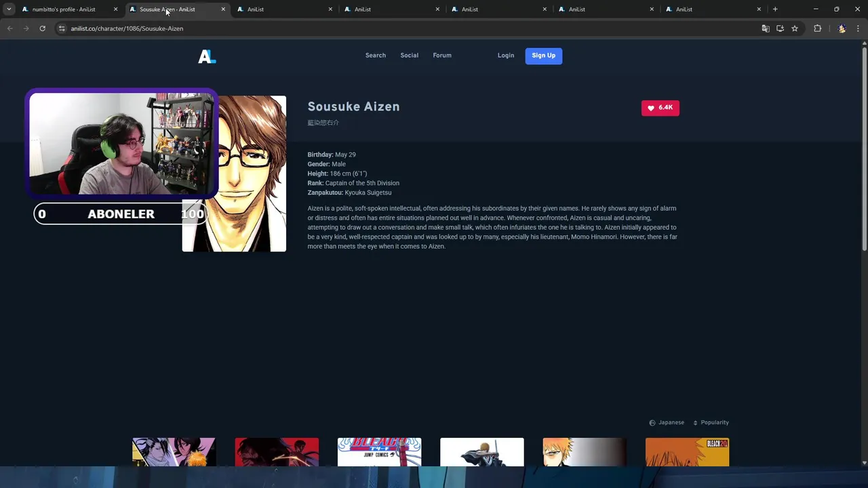Reload the current page
This screenshot has height=488, width=868.
(x=42, y=28)
